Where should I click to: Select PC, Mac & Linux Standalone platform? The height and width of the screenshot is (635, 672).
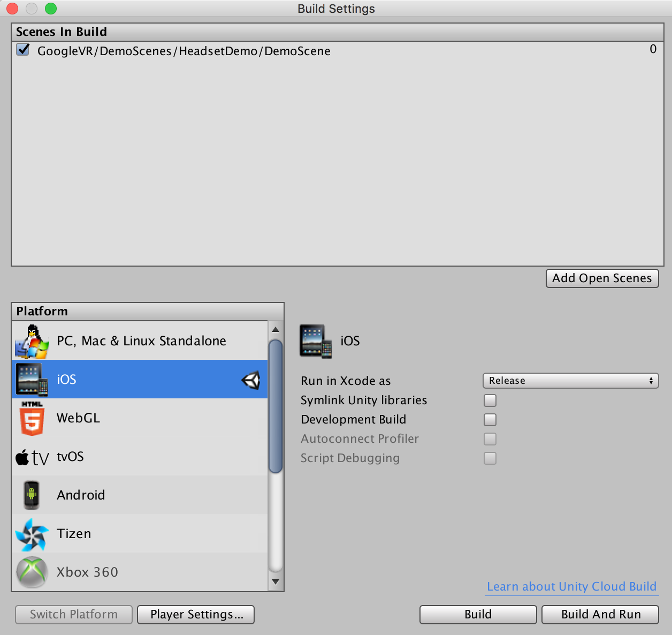pos(140,341)
